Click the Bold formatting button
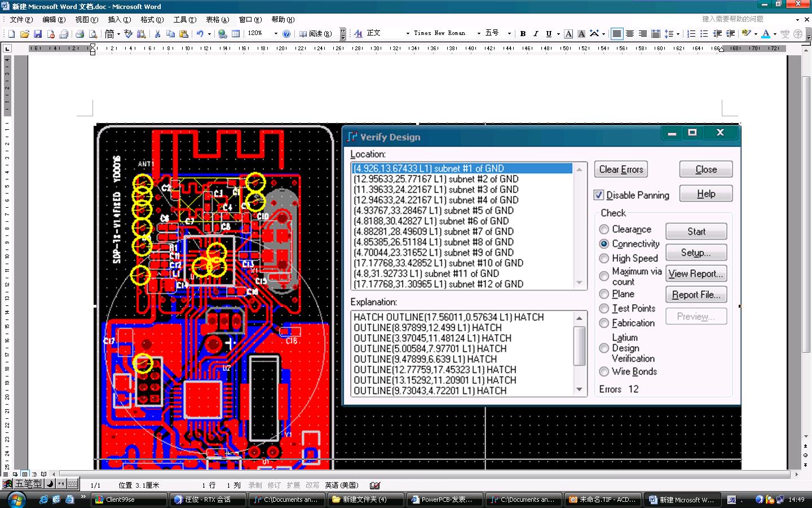Viewport: 812px width, 508px height. tap(523, 34)
